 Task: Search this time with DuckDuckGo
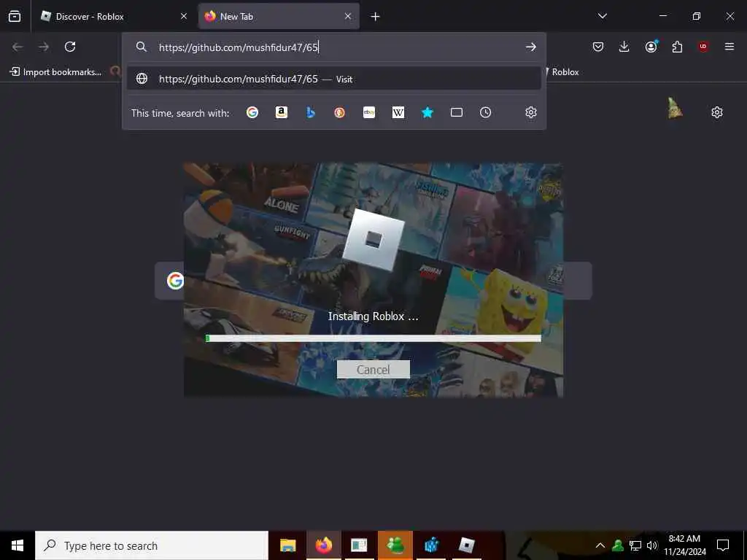click(x=340, y=112)
